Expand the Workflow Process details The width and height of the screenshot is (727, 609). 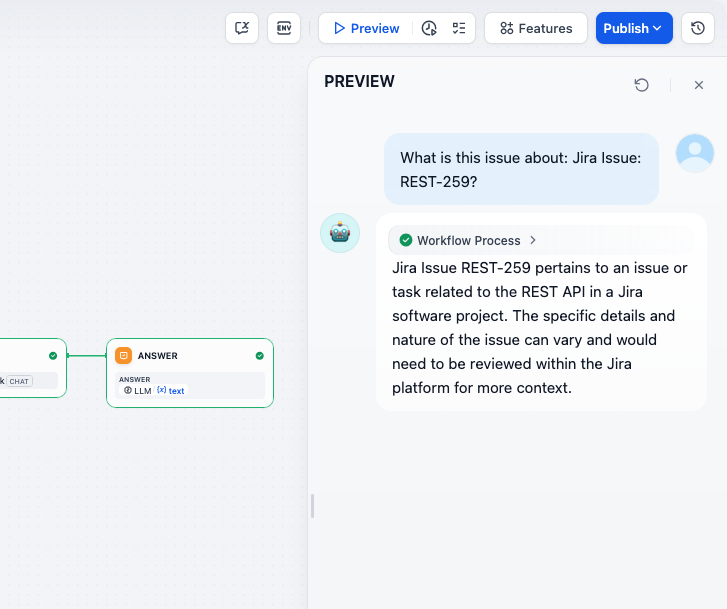(x=468, y=240)
